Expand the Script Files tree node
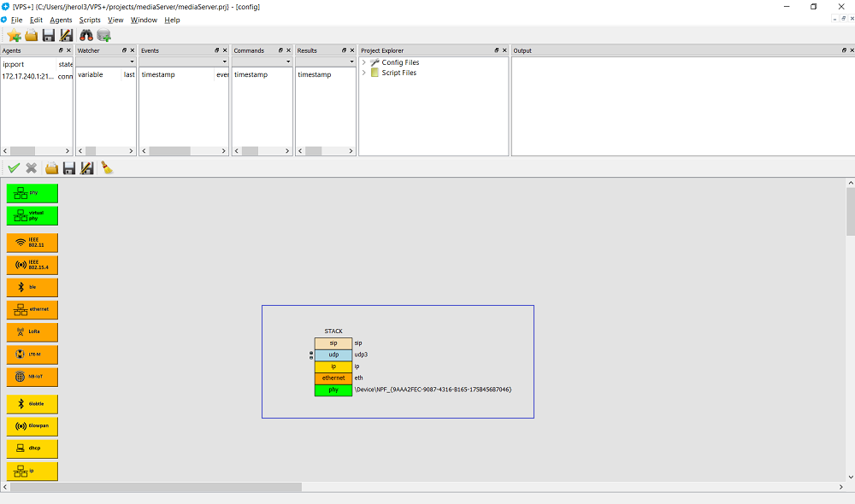The height and width of the screenshot is (504, 855). point(364,73)
